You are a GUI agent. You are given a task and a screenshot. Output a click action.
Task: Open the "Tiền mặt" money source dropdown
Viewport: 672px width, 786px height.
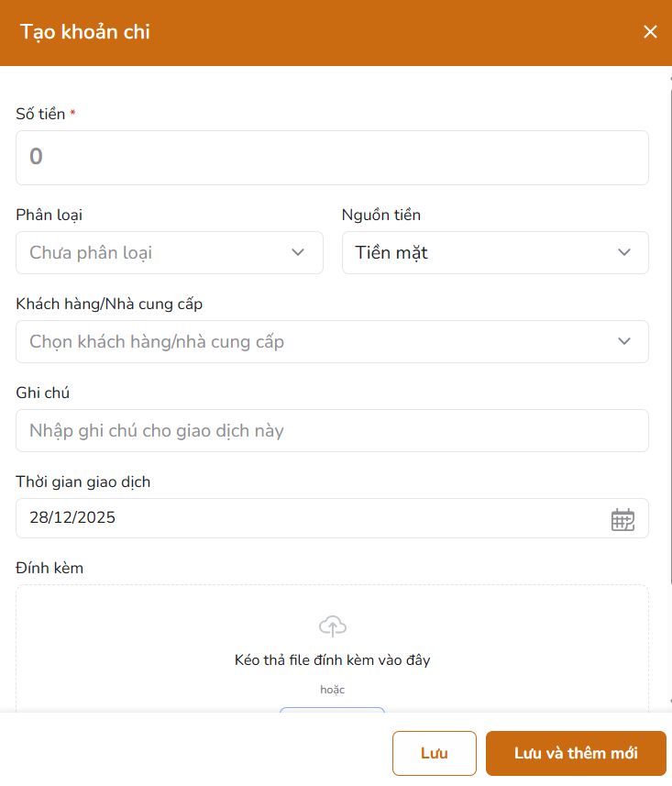pos(495,252)
